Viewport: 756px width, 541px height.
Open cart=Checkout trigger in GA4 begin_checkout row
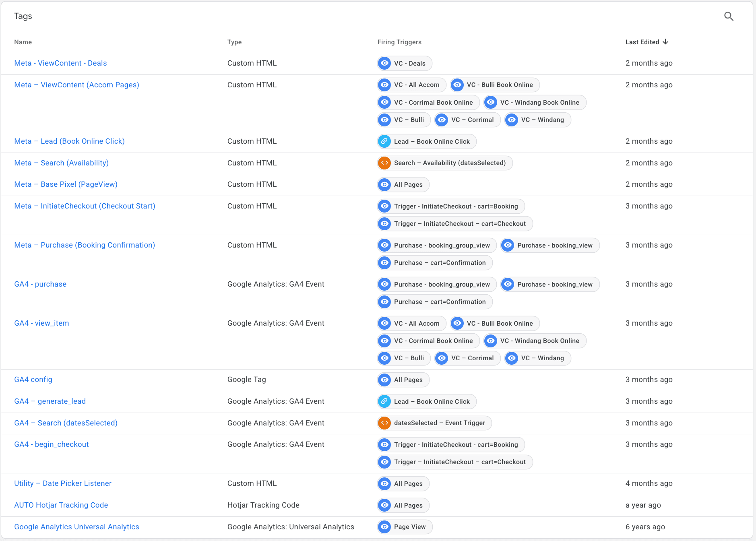[x=455, y=462]
